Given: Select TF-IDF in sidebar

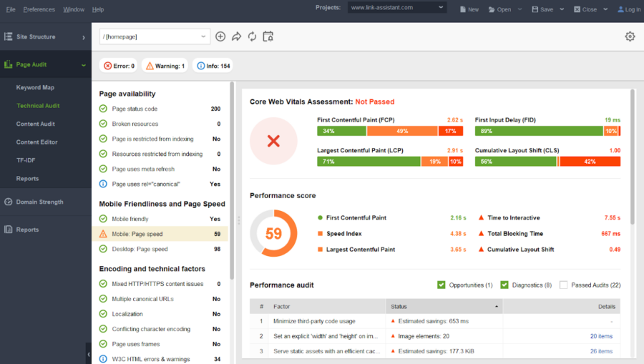Looking at the screenshot, I should click(x=26, y=160).
